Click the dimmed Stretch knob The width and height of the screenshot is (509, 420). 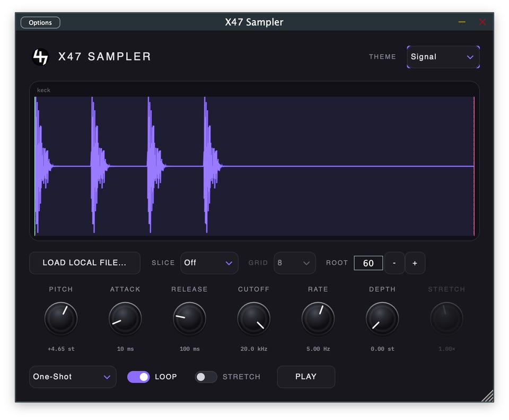coord(446,318)
